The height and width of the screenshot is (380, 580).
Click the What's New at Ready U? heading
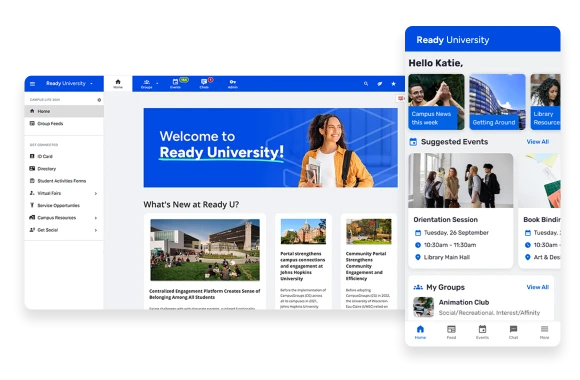(x=191, y=205)
